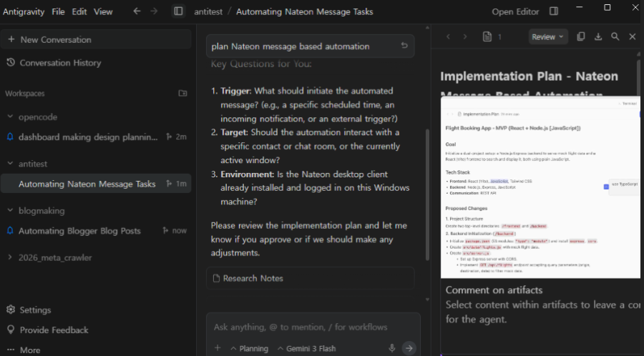This screenshot has height=356, width=644.
Task: Click the chat vertical scrollbar
Action: tap(427, 195)
